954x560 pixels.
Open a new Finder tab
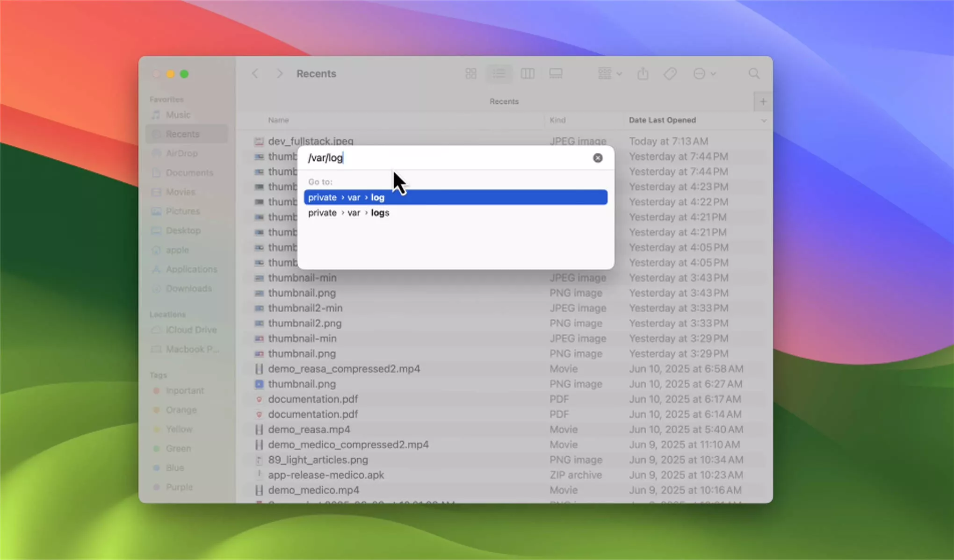click(763, 101)
